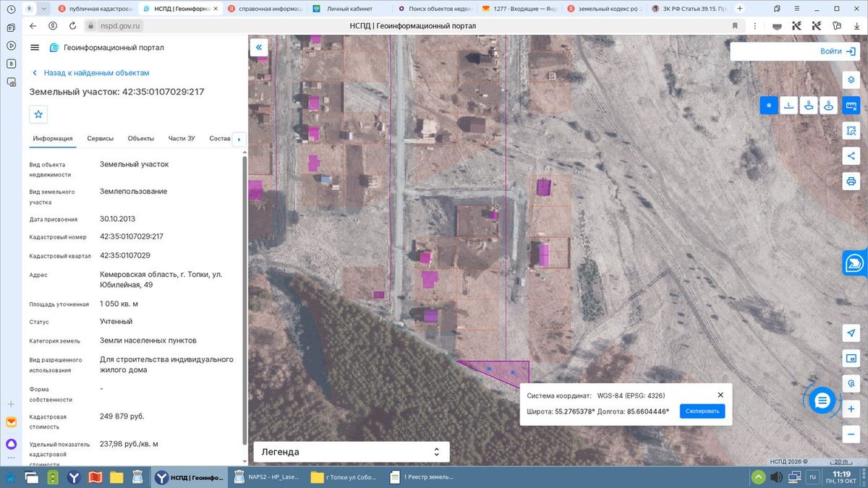
Task: Click the map overview minimap button
Action: click(851, 358)
